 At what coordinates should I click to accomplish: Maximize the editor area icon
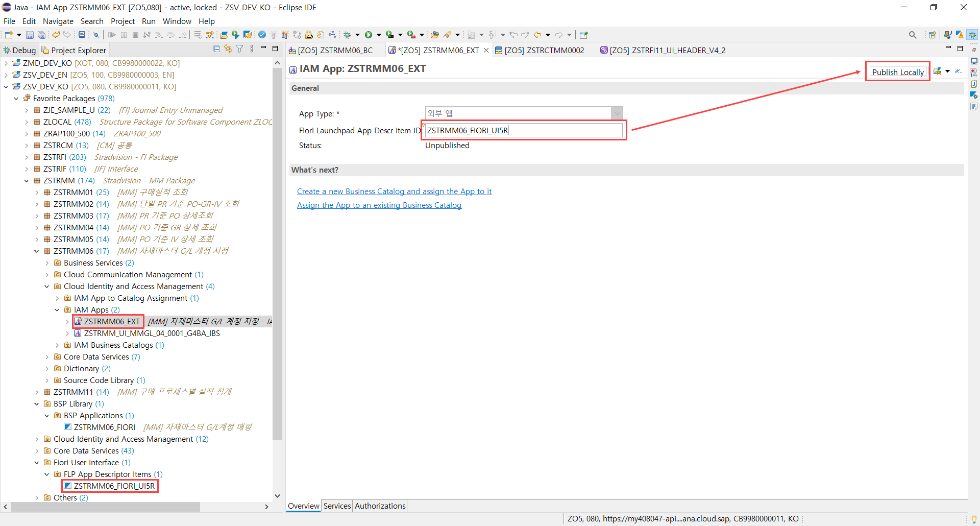[960, 49]
